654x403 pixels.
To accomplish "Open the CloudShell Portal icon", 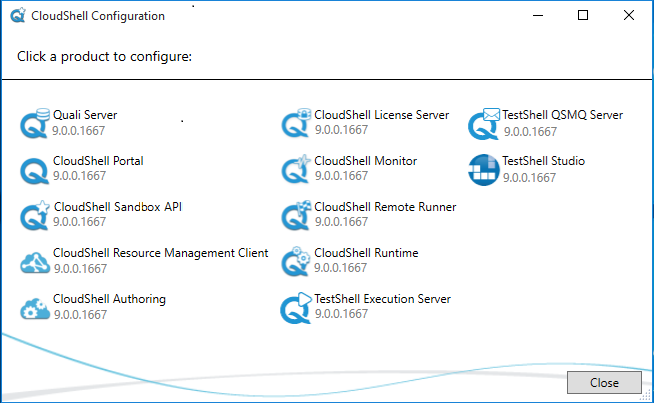I will [x=35, y=170].
